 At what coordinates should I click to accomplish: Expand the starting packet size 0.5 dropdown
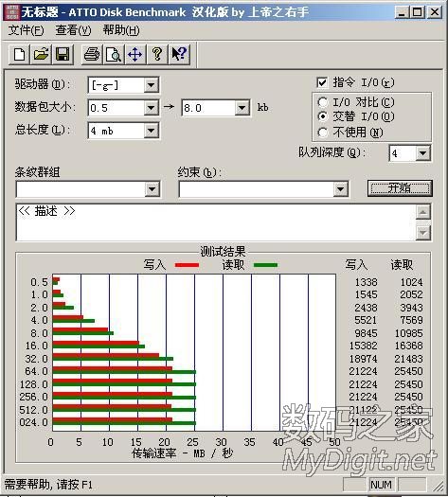point(152,108)
